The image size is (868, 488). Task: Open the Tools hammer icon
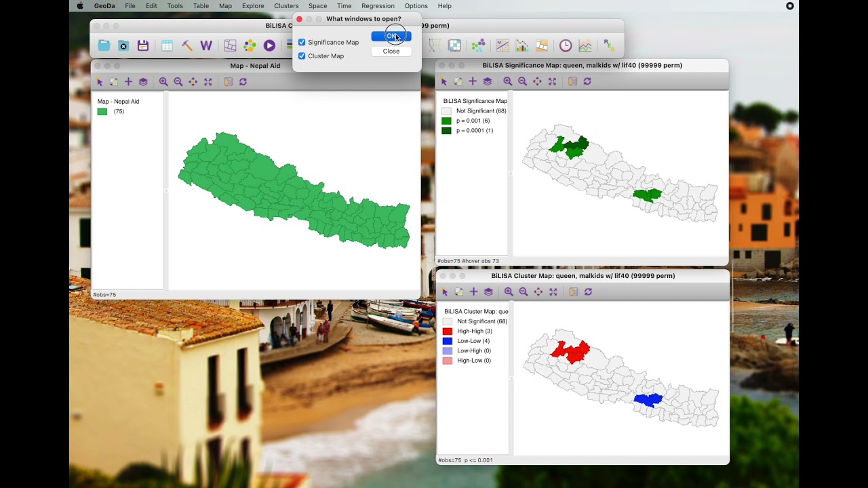point(186,45)
